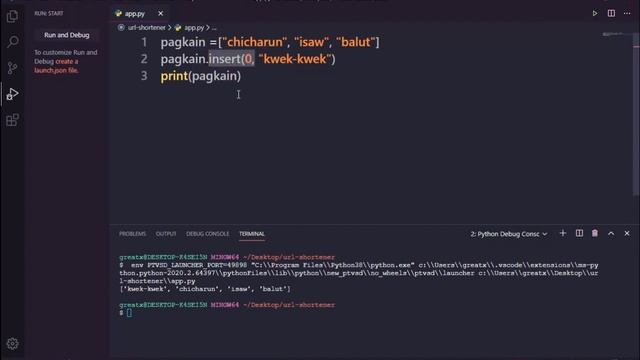Open the Python Debug Console terminal dropdown

coord(509,234)
